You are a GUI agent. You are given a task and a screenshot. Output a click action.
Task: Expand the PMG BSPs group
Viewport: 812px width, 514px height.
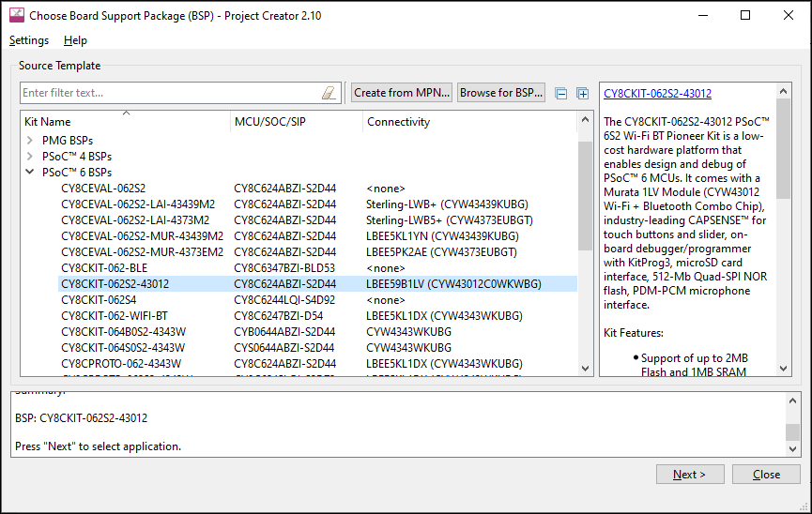(x=29, y=141)
